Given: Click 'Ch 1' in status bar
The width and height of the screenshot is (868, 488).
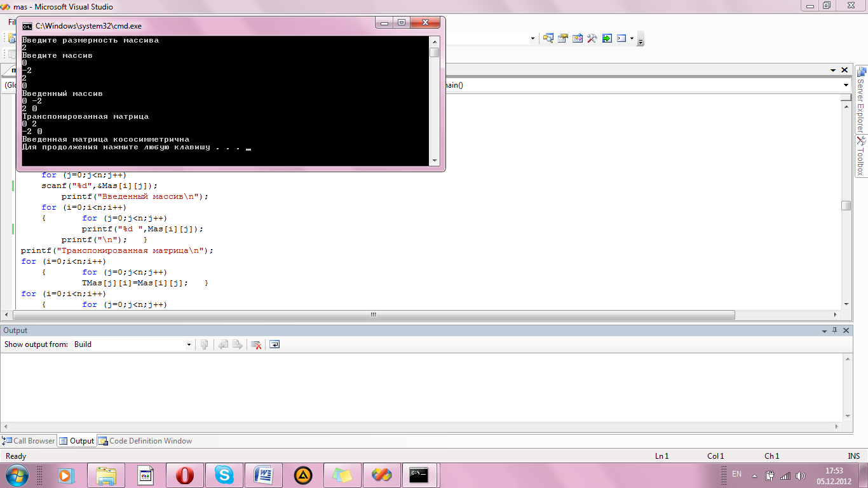Looking at the screenshot, I should click(771, 456).
